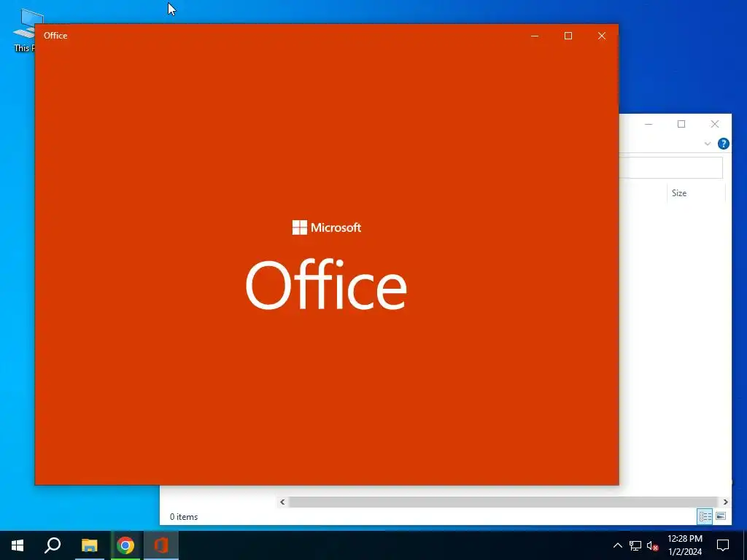
Task: Open the clock showing 12:28 PM
Action: coord(684,545)
